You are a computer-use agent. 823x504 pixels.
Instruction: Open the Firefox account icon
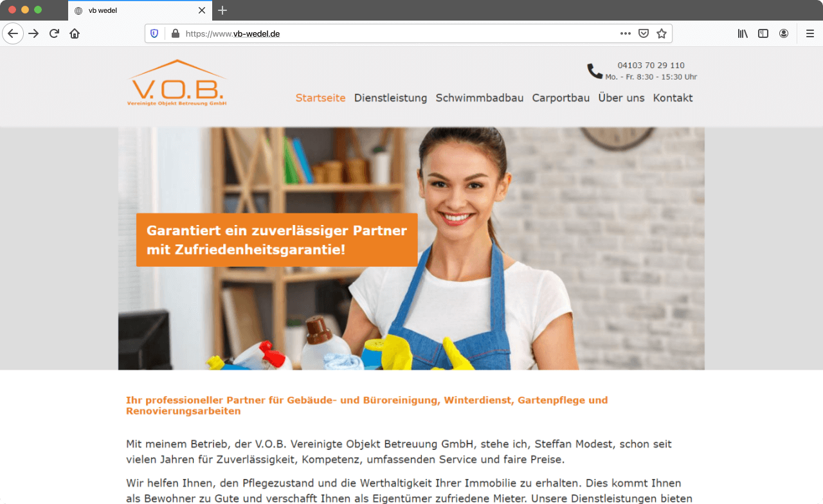pos(784,33)
